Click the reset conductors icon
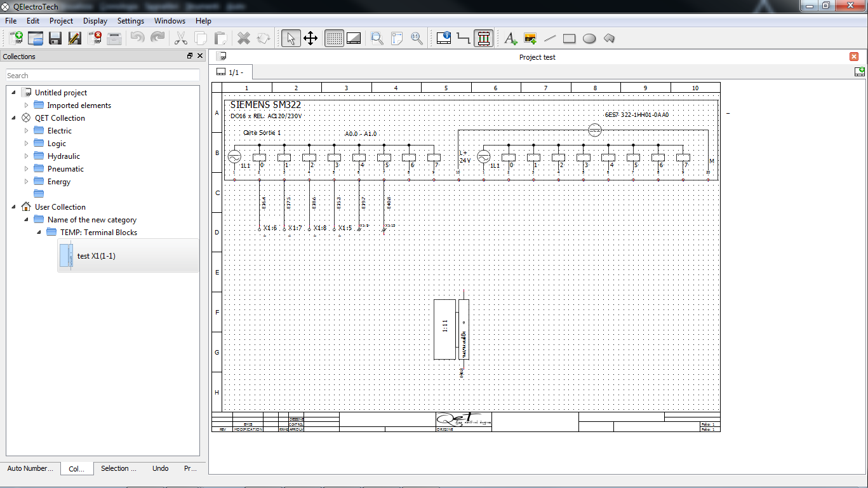 coord(464,38)
